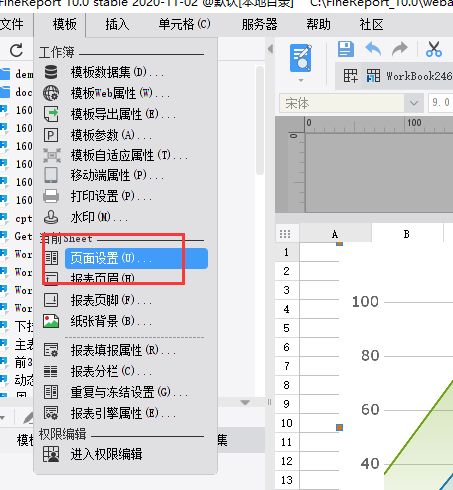The image size is (453, 490).
Task: Switch to the WorkBook246 tab
Action: (409, 76)
